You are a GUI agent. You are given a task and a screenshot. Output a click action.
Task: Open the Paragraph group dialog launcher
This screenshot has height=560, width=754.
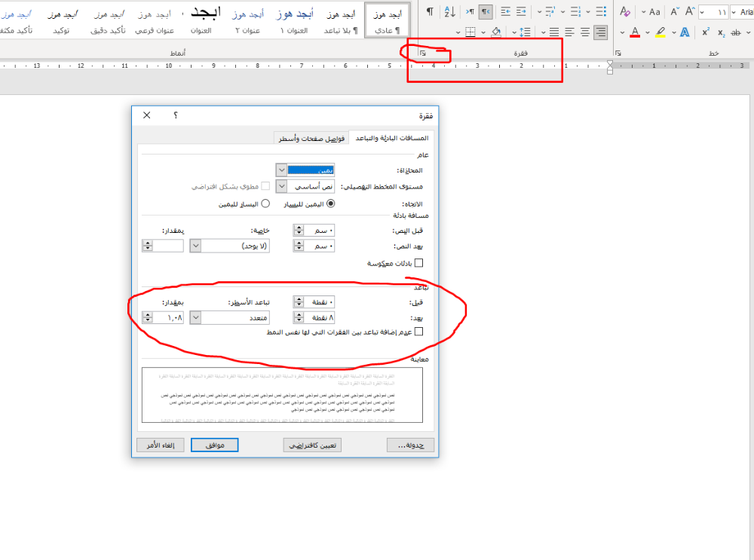point(423,53)
